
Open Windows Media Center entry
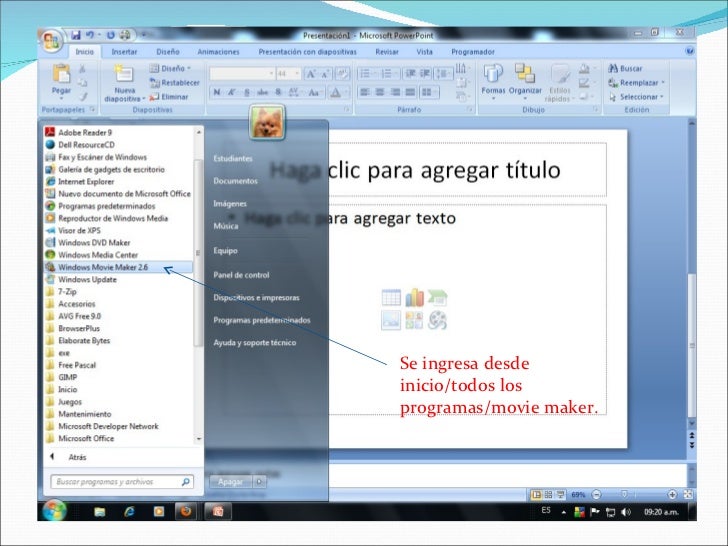pos(91,255)
